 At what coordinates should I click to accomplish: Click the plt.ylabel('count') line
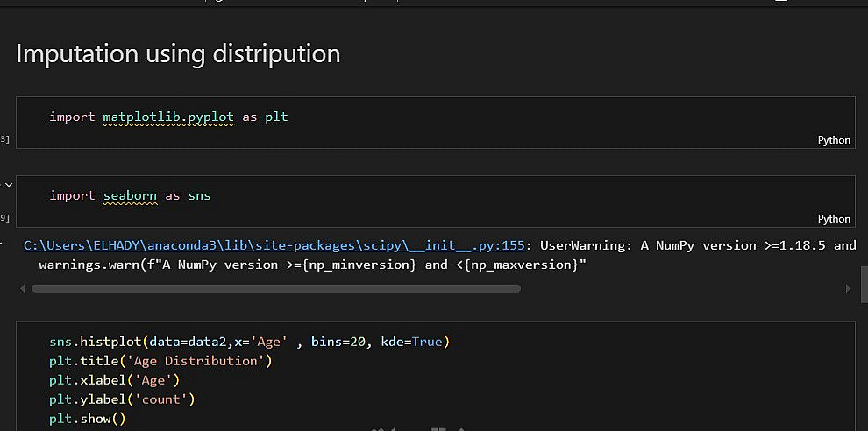[x=122, y=399]
